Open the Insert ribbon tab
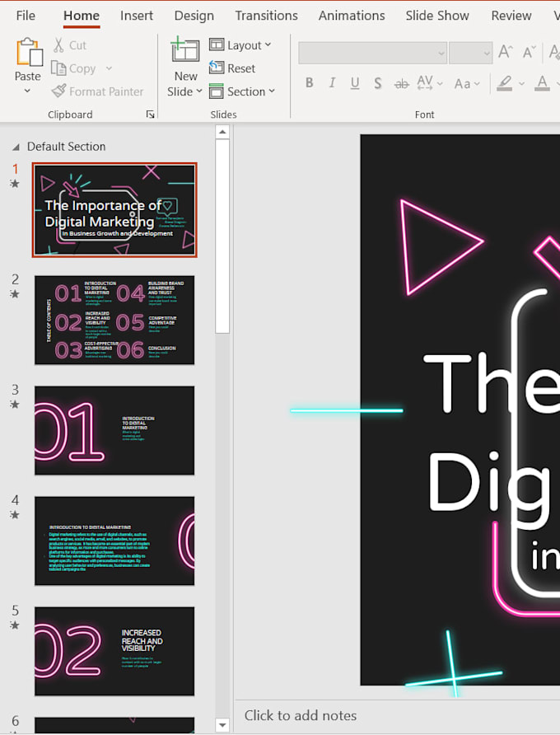 click(x=137, y=16)
